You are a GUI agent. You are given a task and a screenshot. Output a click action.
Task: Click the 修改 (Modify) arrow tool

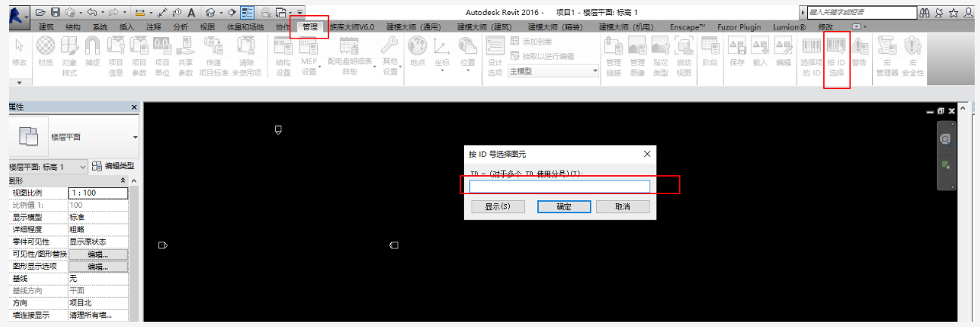pyautogui.click(x=20, y=53)
